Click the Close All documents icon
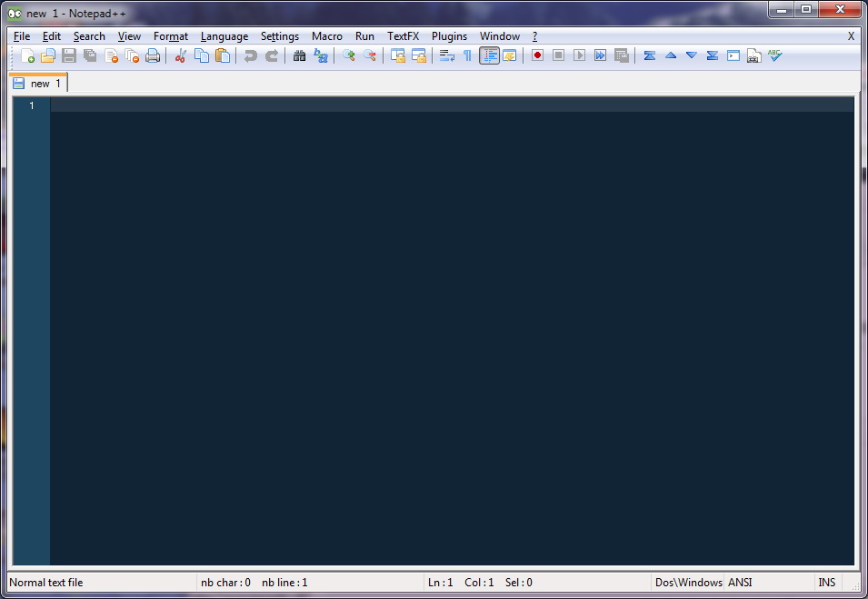The height and width of the screenshot is (599, 868). click(133, 55)
